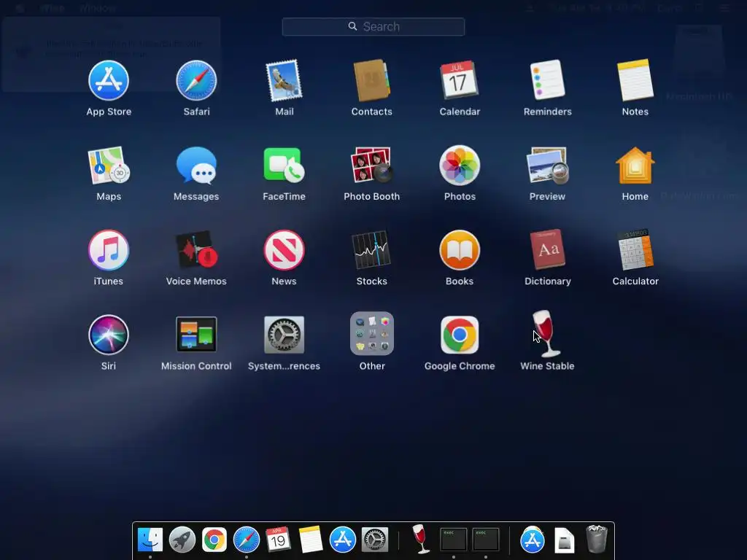Open the FaceTime app
This screenshot has height=560, width=747.
click(x=284, y=165)
